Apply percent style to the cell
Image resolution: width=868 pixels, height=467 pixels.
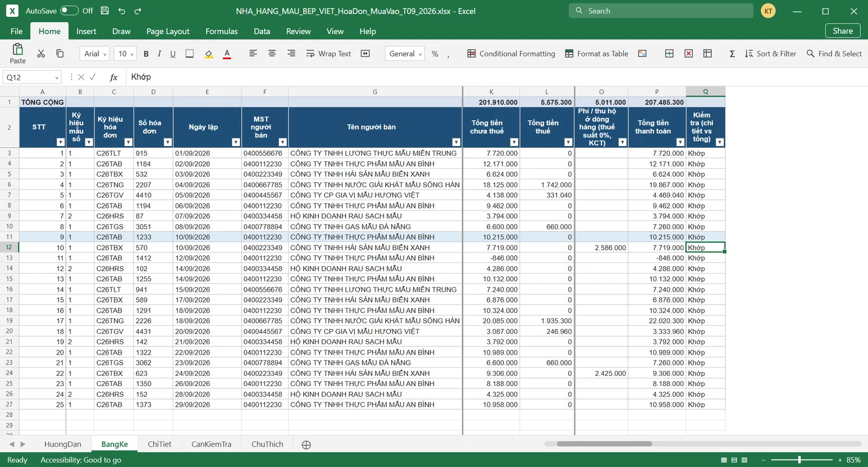435,54
